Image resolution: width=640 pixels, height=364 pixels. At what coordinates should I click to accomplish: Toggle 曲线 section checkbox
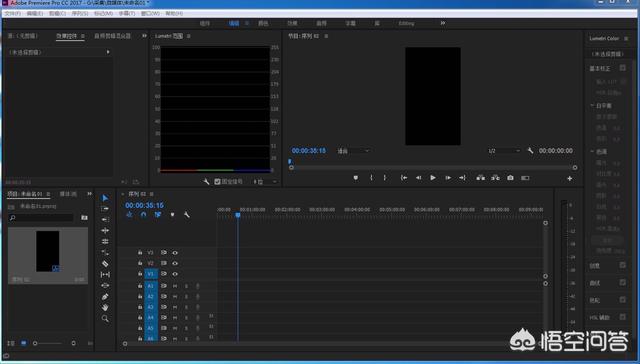[622, 282]
